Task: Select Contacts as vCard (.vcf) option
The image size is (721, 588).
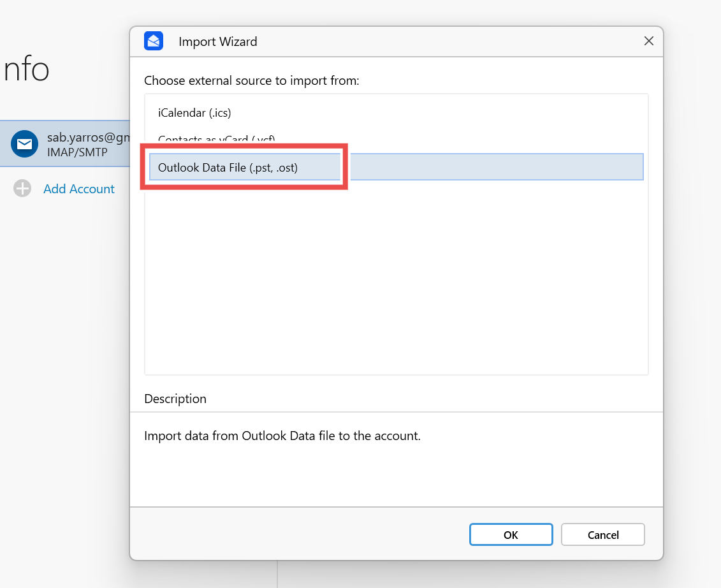Action: click(x=395, y=139)
